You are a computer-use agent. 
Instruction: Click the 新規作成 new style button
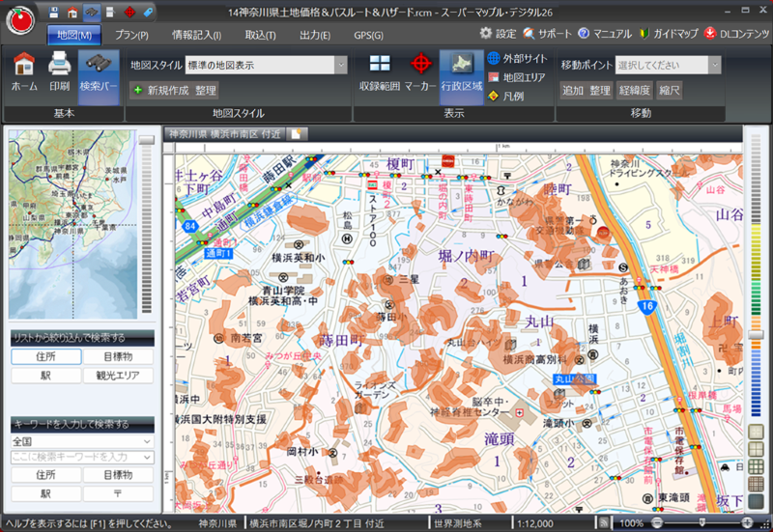(161, 90)
